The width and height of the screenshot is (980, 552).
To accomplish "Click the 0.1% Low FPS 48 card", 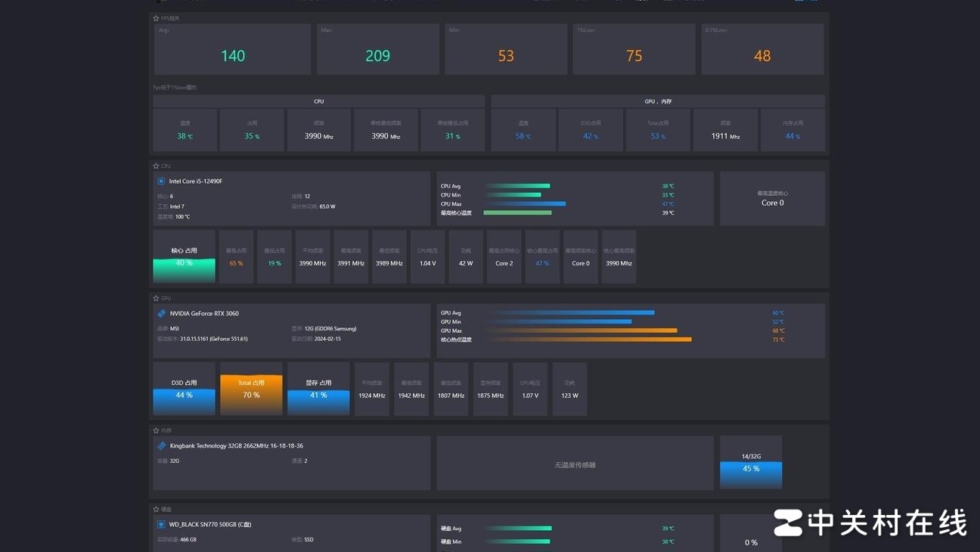I will point(762,49).
